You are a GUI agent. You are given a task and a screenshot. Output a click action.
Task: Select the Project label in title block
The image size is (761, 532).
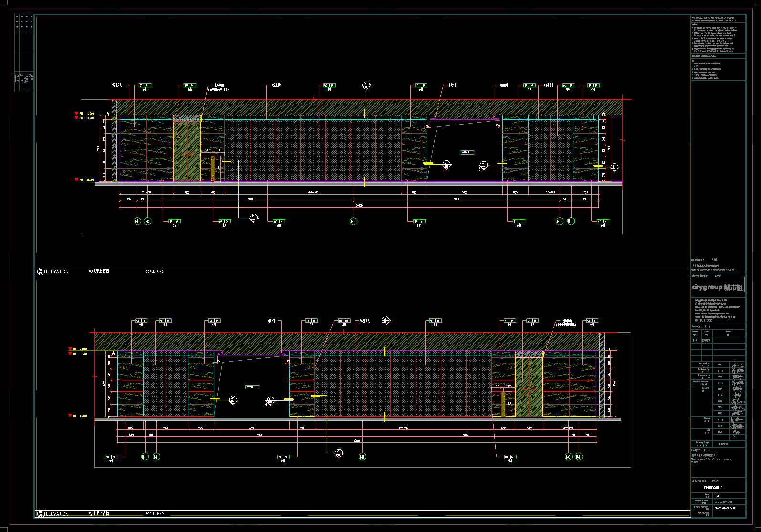click(x=696, y=450)
